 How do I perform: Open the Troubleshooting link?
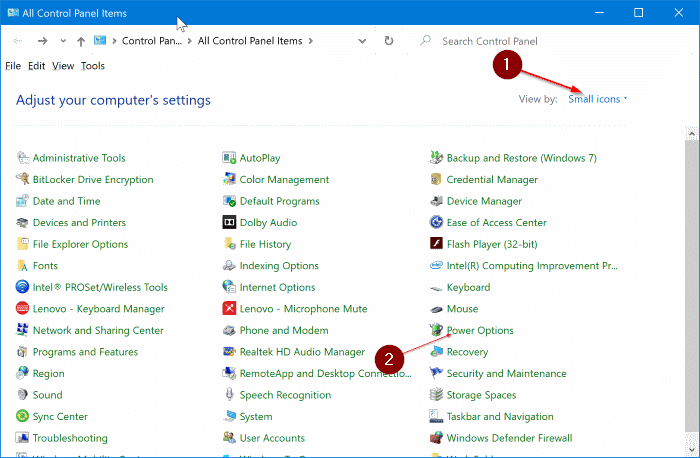[x=70, y=438]
